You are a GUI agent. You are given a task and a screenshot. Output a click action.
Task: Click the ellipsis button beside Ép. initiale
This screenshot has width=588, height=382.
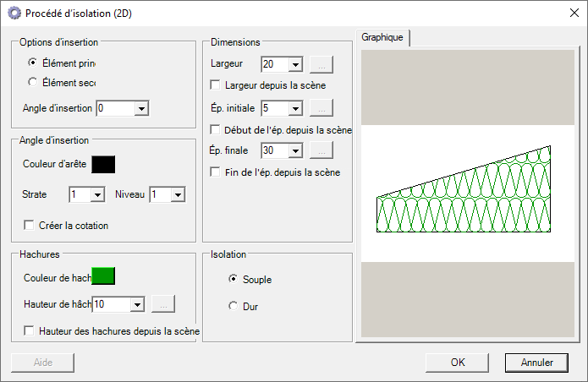[321, 108]
